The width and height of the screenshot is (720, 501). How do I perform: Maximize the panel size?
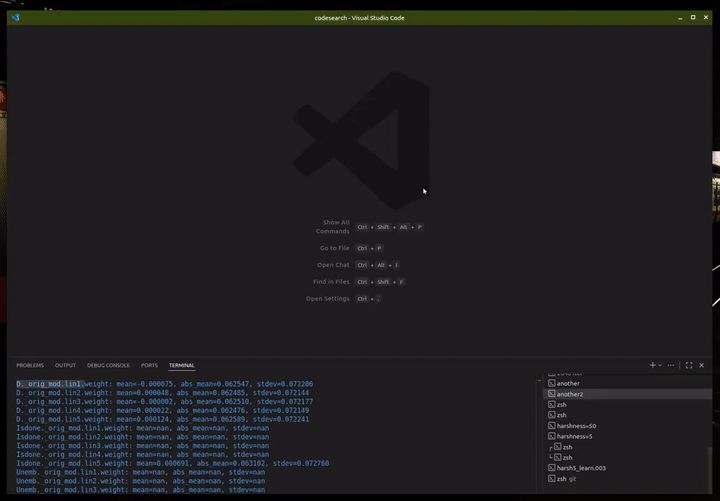[x=689, y=365]
